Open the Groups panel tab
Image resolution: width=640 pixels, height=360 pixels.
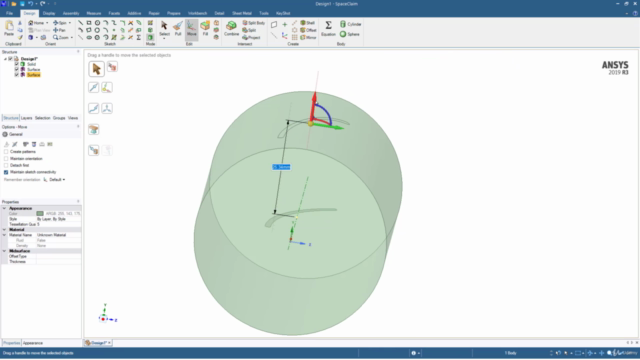click(59, 118)
